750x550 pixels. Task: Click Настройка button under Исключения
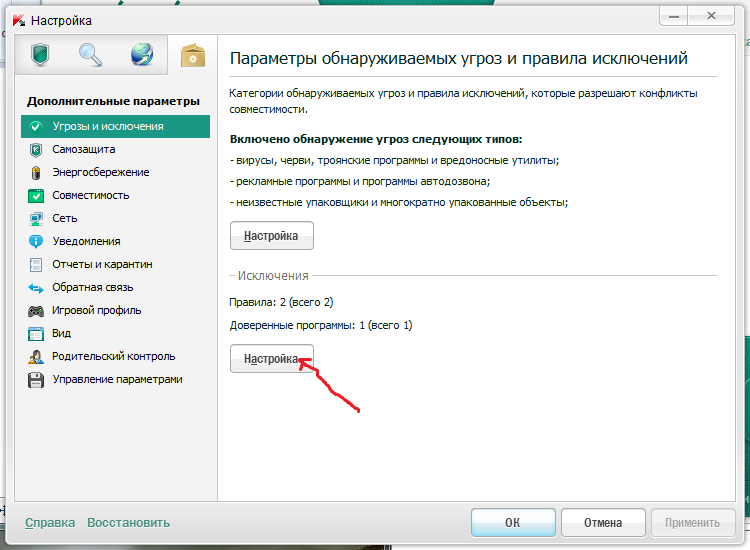point(272,359)
